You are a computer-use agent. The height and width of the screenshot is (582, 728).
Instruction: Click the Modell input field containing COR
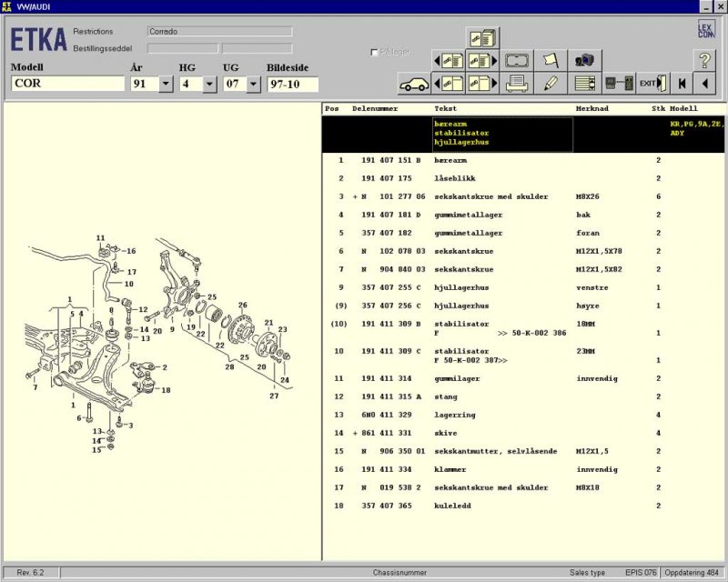coord(67,85)
